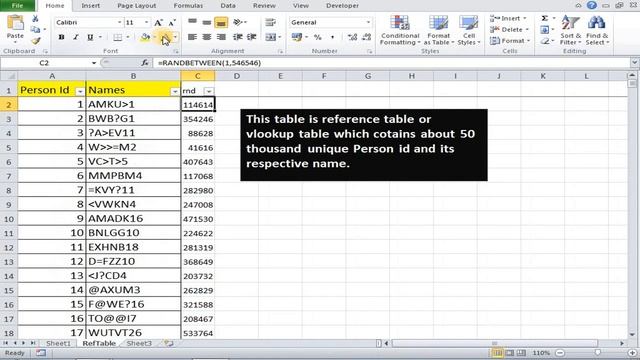Click the Cut scissors icon

(35, 19)
